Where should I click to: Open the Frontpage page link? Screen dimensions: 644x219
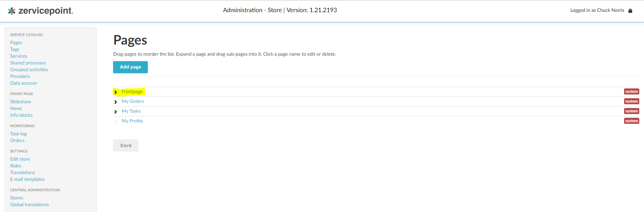coord(132,91)
